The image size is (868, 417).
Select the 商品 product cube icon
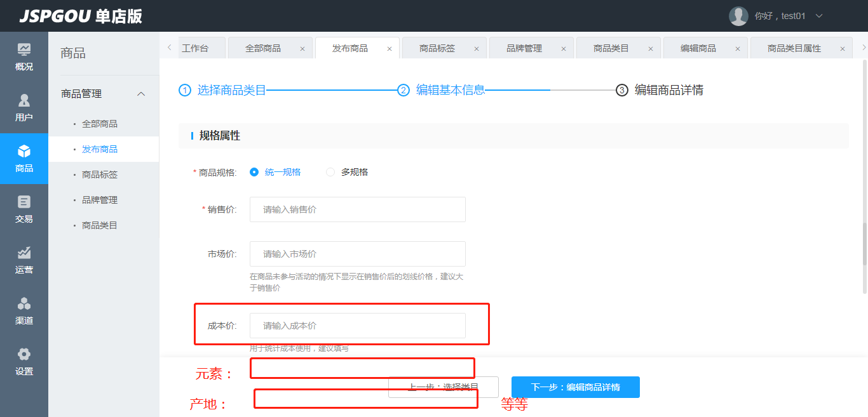click(x=24, y=152)
